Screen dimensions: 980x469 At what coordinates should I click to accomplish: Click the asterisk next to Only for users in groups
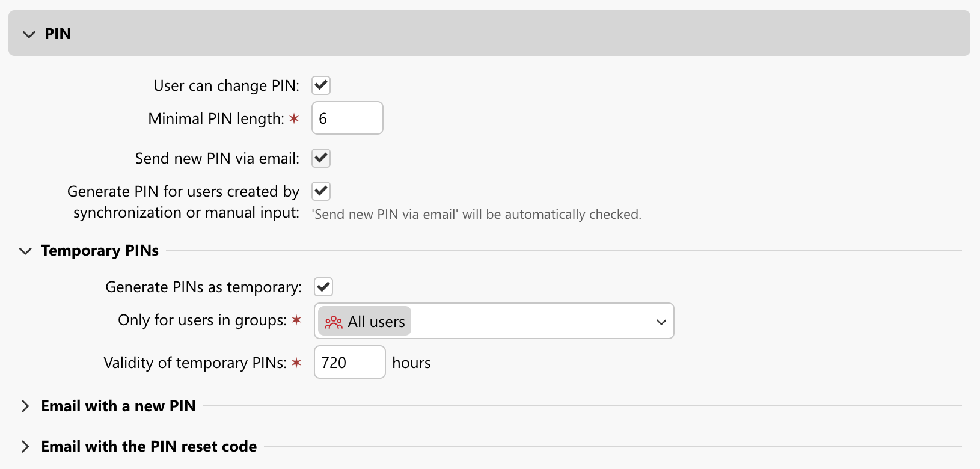[x=296, y=320]
